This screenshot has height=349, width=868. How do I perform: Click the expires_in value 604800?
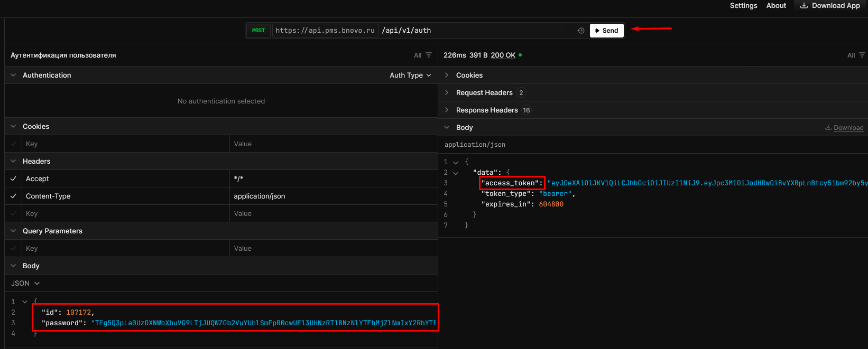click(551, 204)
